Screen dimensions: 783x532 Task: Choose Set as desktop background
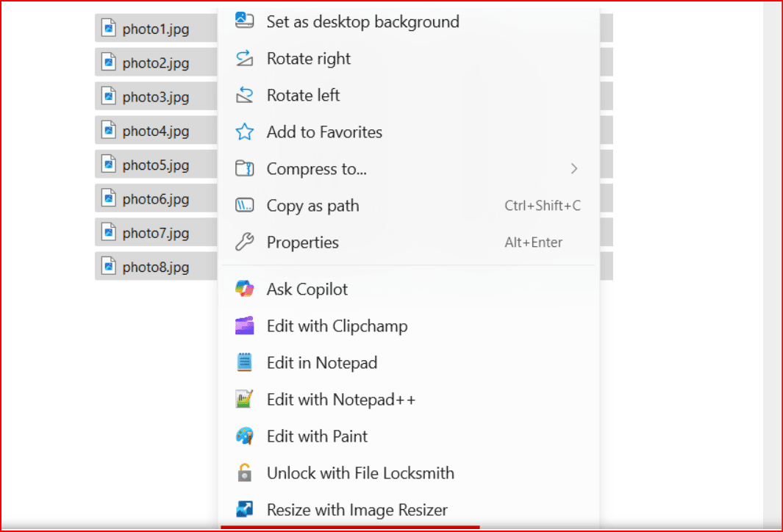click(362, 22)
